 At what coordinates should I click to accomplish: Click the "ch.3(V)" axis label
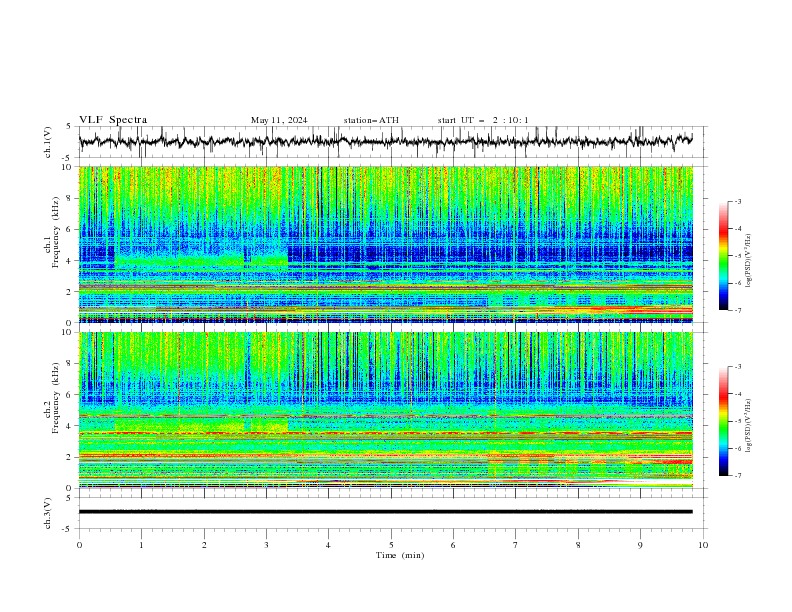coord(48,513)
